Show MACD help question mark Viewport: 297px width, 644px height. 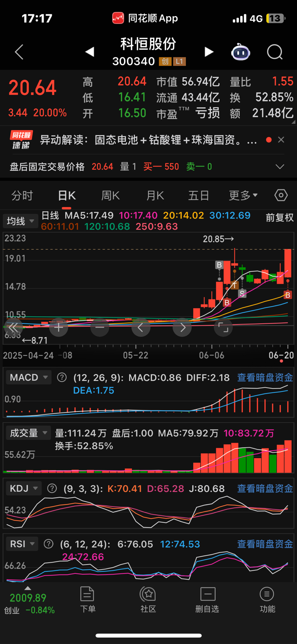coord(62,377)
